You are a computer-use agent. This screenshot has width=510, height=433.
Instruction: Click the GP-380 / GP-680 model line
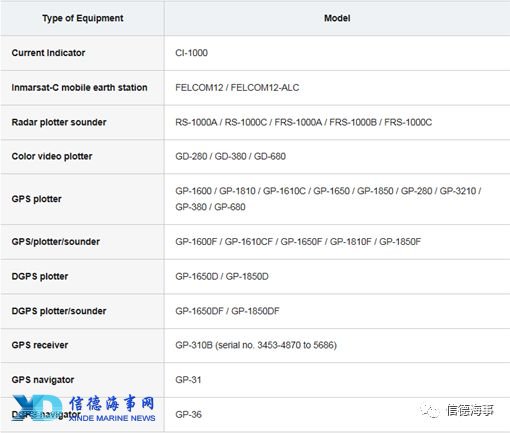[210, 207]
